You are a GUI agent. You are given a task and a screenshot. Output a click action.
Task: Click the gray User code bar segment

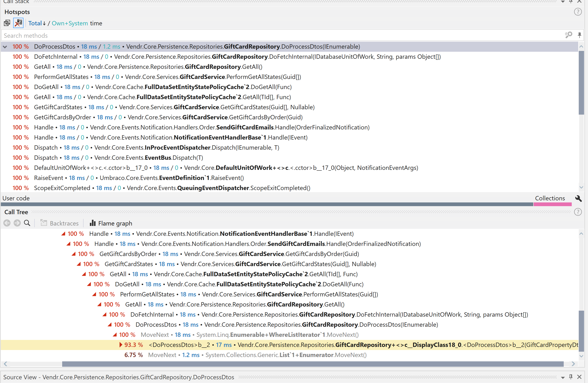tap(267, 204)
